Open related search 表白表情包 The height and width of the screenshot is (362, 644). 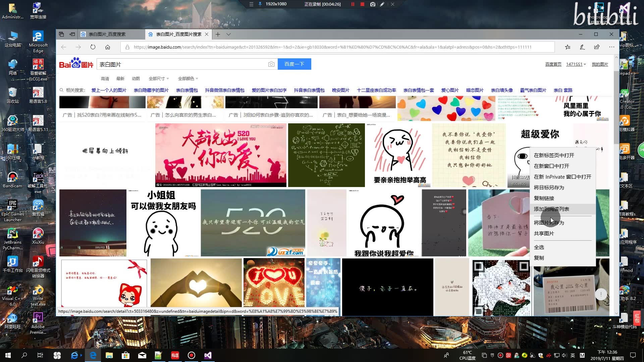coord(187,90)
